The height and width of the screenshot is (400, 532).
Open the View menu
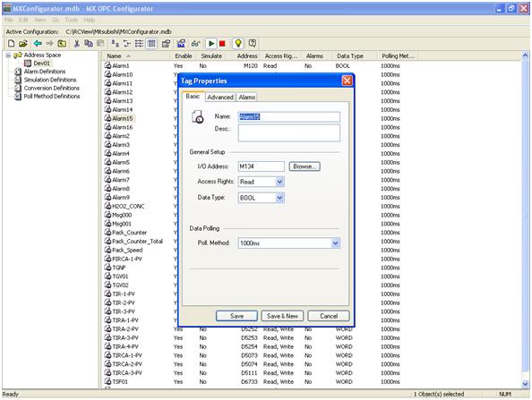(39, 20)
